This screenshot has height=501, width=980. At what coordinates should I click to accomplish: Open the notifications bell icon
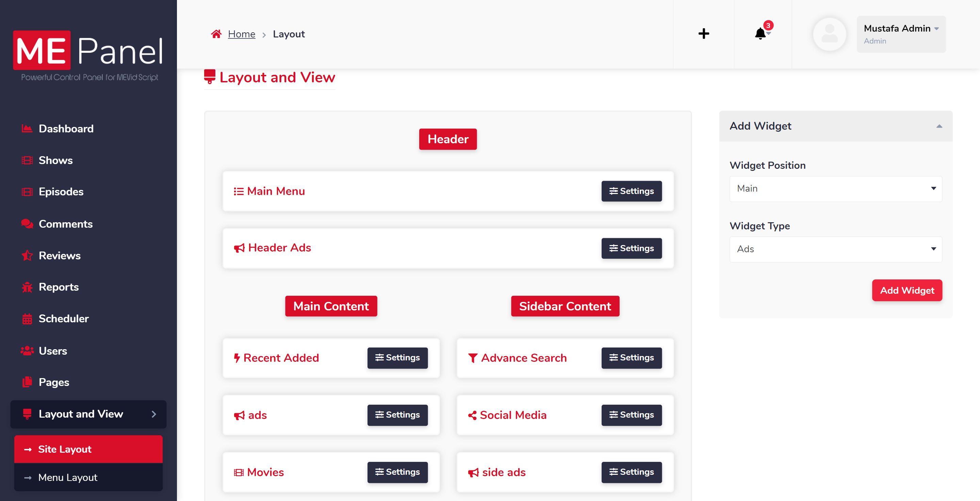(x=760, y=34)
